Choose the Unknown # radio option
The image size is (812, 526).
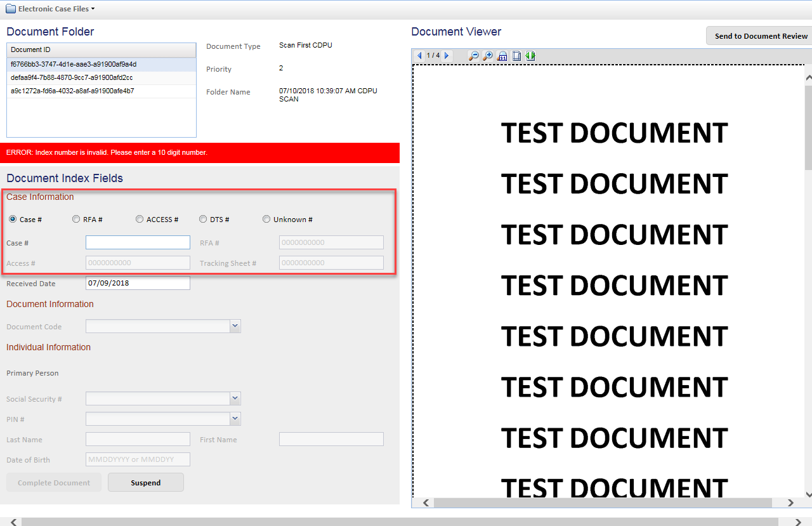(x=266, y=220)
